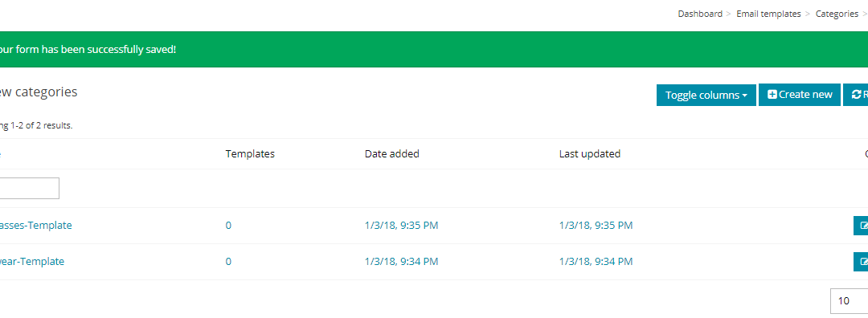
Task: Open the page size selector showing 10
Action: (x=850, y=301)
